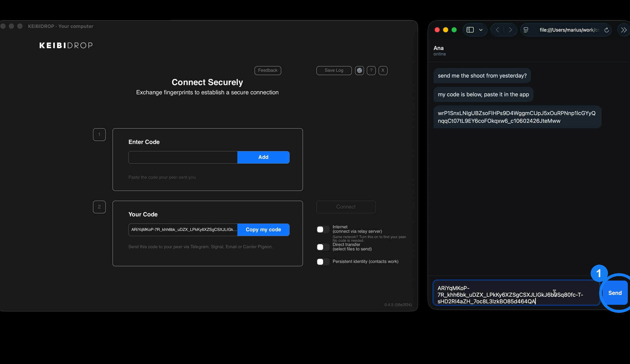Toggle the Internet relay server switch
Image resolution: width=630 pixels, height=364 pixels.
[x=323, y=230]
